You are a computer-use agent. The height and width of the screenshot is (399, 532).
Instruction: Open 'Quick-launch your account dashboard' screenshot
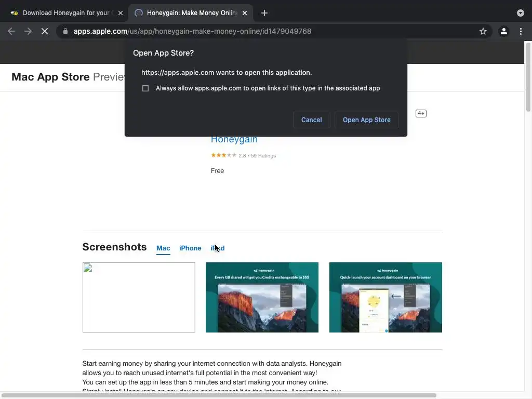click(x=385, y=297)
